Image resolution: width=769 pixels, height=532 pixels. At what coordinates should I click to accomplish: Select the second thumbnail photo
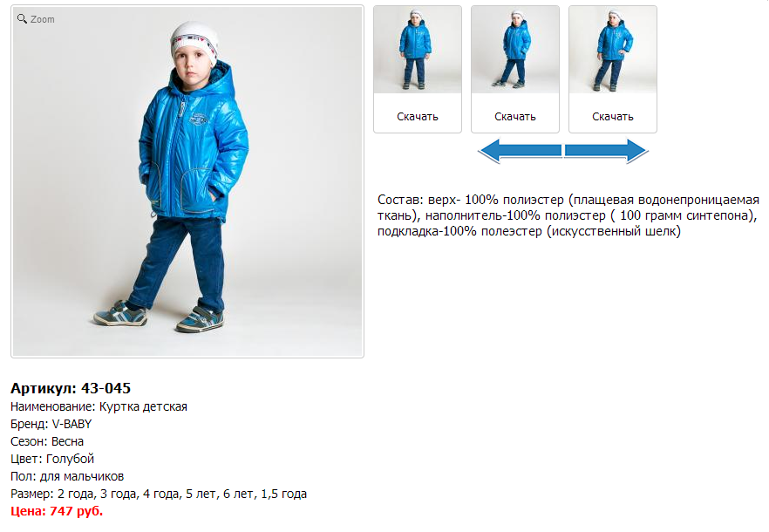coord(515,50)
